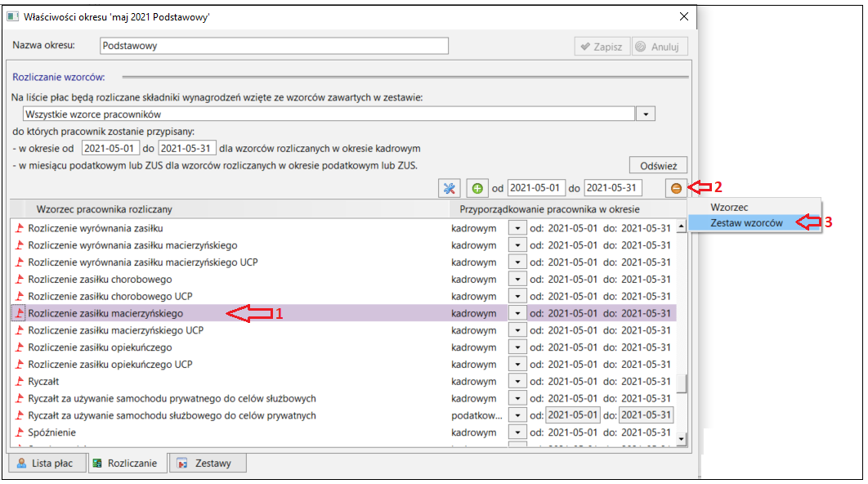Open period dropdown for Spóźnienie row
868x484 pixels.
pos(517,432)
